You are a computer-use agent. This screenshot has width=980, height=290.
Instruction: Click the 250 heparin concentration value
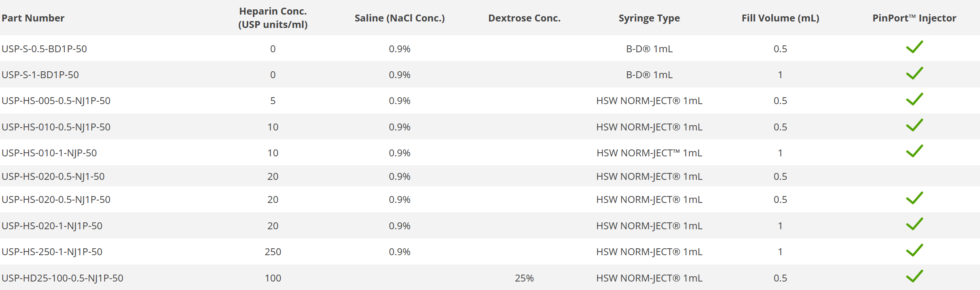click(273, 252)
